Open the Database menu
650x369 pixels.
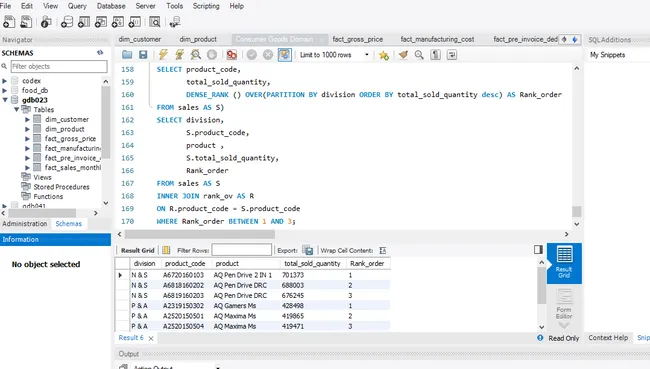point(111,6)
